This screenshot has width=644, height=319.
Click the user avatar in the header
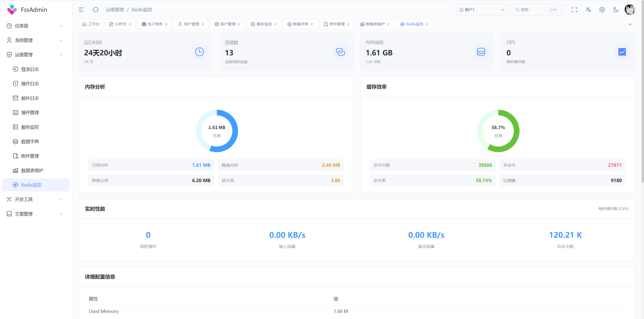tap(630, 10)
